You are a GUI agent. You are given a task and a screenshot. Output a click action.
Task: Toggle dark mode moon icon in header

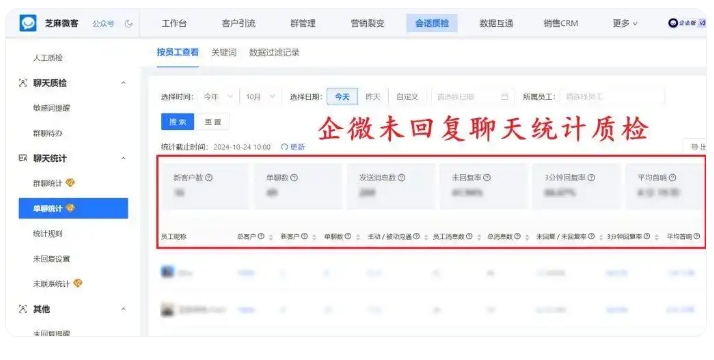(128, 23)
